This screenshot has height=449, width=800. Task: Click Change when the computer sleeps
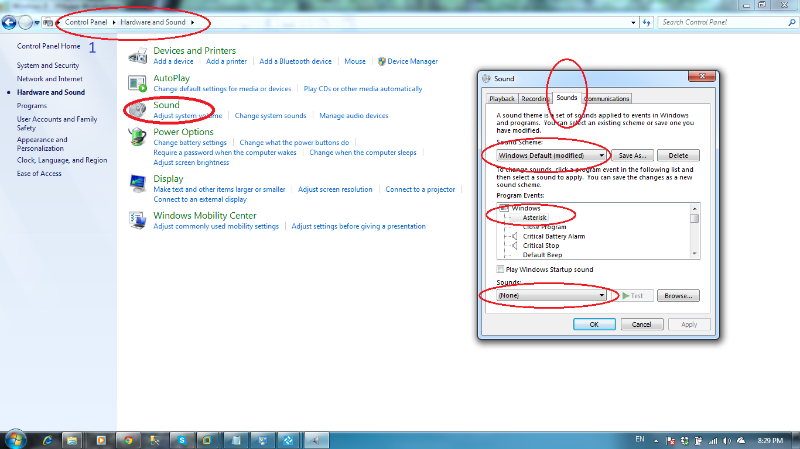[x=363, y=153]
